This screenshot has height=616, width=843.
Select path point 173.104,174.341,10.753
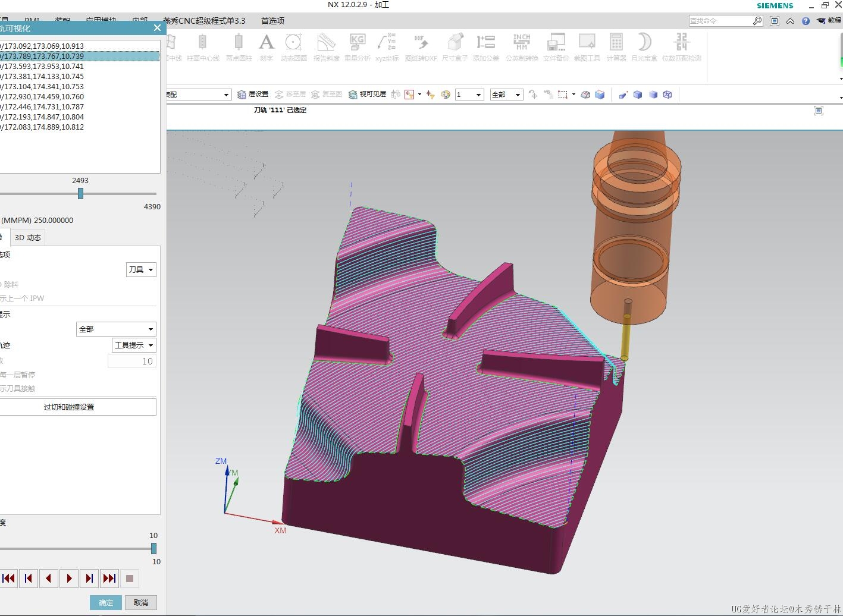click(x=80, y=86)
